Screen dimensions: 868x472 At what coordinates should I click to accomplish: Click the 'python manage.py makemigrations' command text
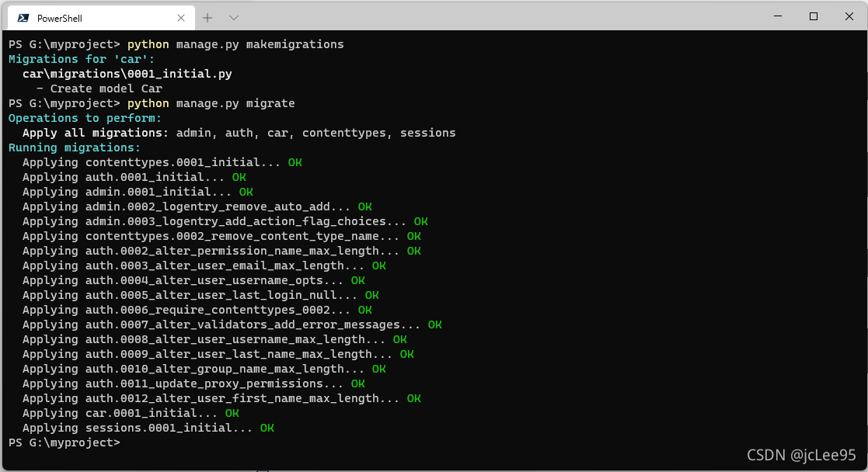pyautogui.click(x=235, y=44)
